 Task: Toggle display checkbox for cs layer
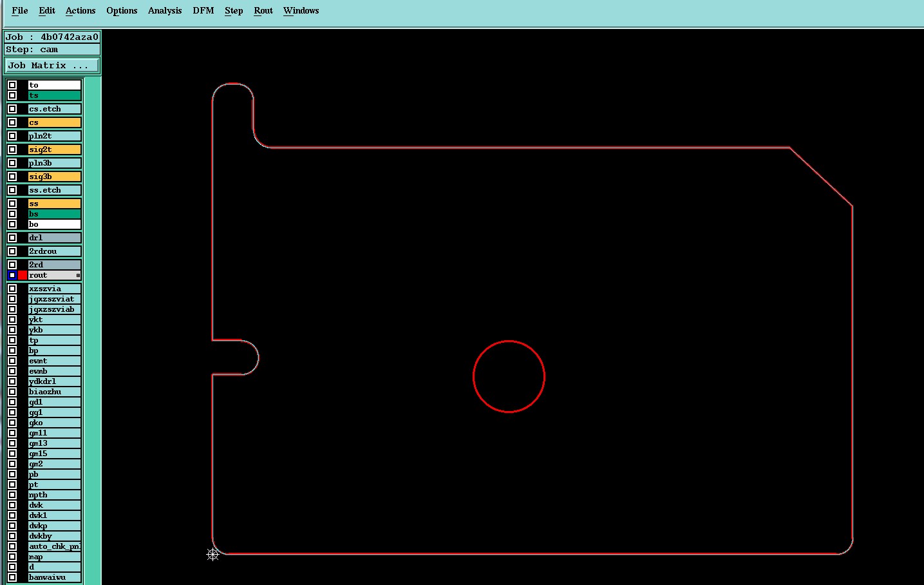[x=12, y=122]
